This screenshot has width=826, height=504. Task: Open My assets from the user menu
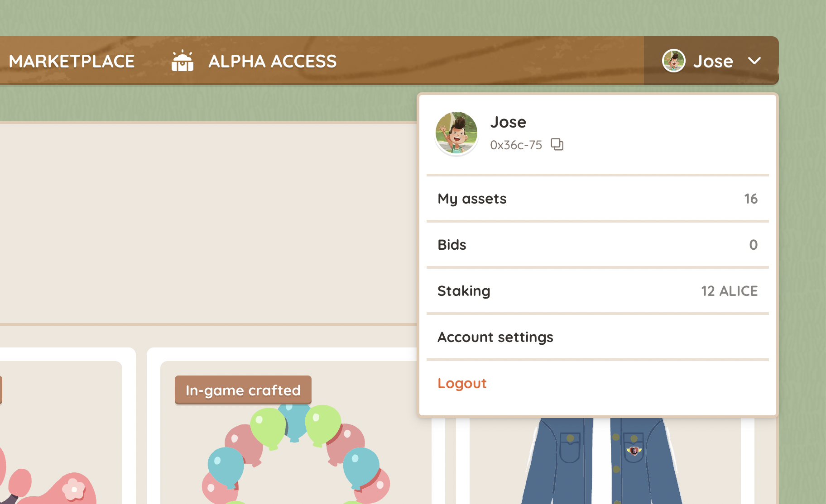pos(472,199)
